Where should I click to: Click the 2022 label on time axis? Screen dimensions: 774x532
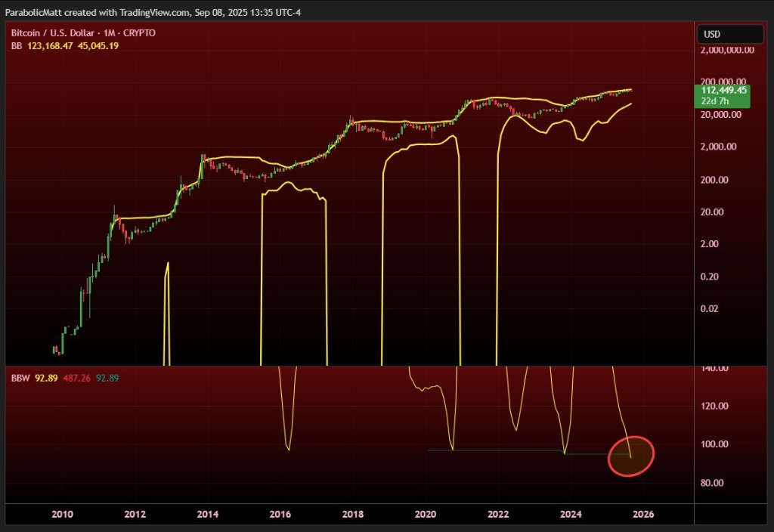coord(497,515)
